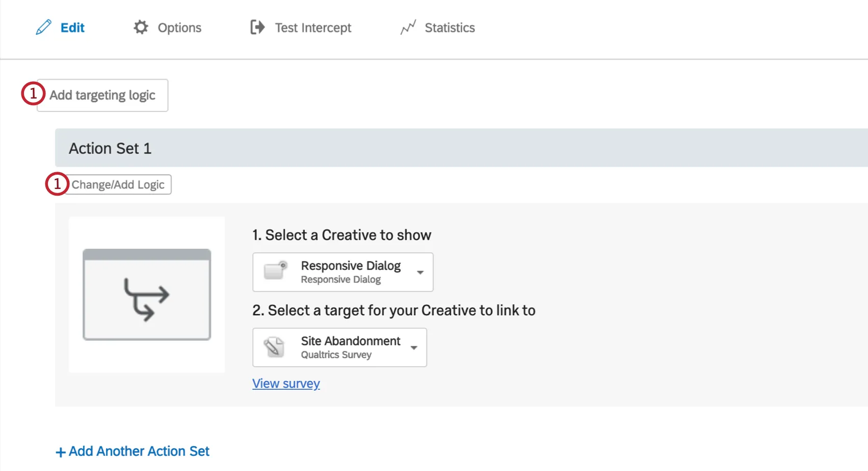868x471 pixels.
Task: Click the Statistics line chart icon
Action: (x=408, y=27)
